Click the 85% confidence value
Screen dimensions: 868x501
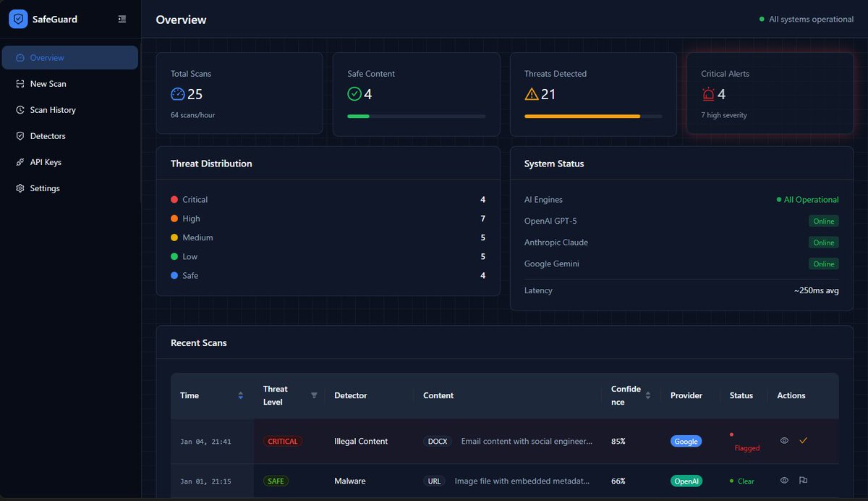[618, 441]
